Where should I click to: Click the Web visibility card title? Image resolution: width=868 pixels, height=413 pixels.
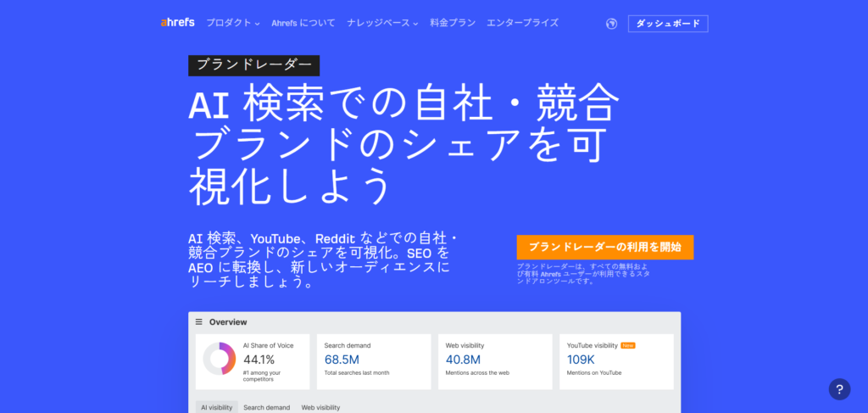click(465, 345)
